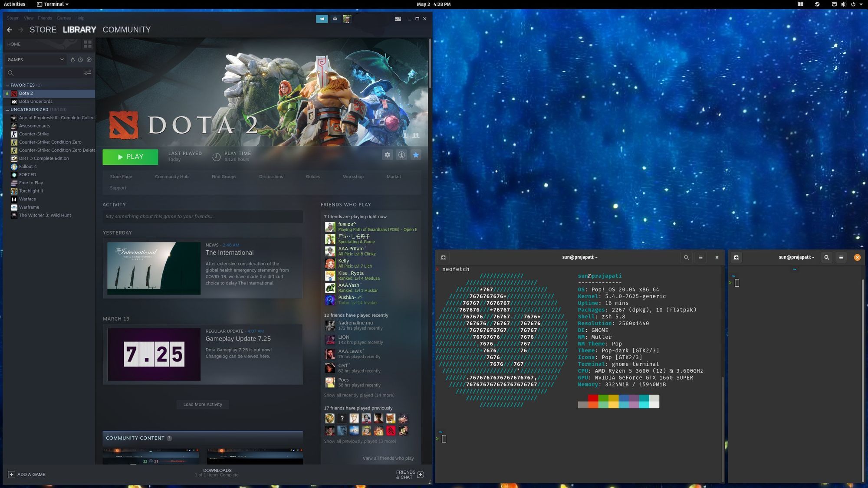Toggle the Linux penguin games filter
The image size is (868, 488).
[x=72, y=60]
